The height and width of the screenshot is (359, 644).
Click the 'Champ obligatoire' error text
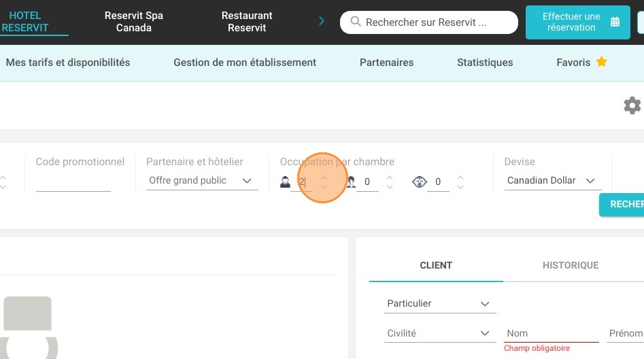[x=537, y=348]
